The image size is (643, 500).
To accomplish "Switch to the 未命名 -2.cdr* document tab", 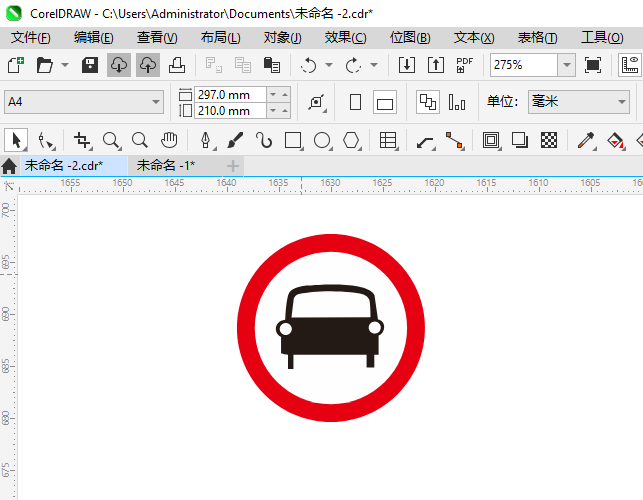I will pos(64,166).
